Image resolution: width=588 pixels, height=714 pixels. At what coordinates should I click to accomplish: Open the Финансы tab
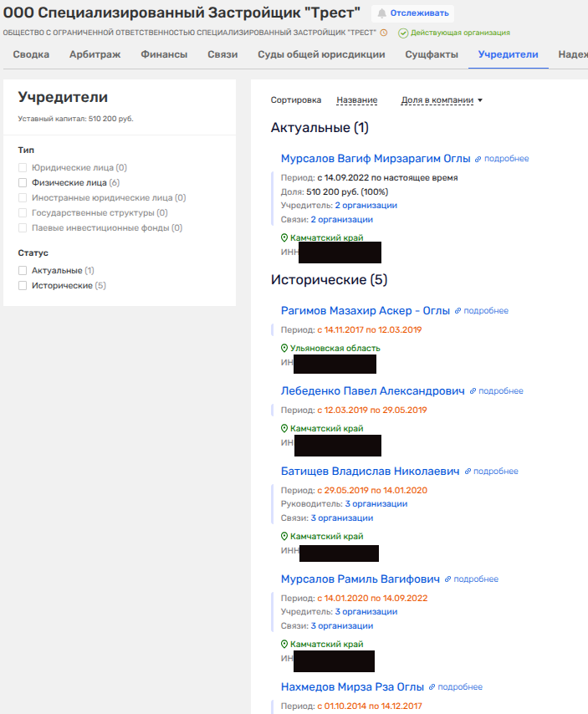[165, 55]
